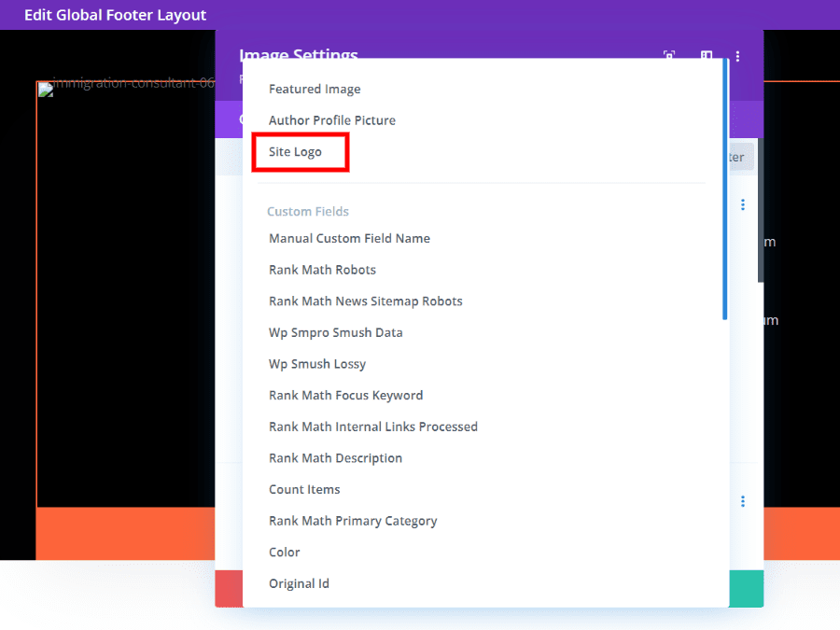Choose Featured Image from the dynamic content list
The height and width of the screenshot is (630, 840).
[314, 89]
